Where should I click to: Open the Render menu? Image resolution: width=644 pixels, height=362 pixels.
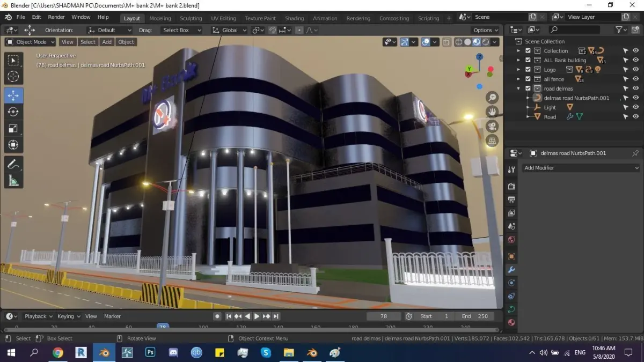56,17
